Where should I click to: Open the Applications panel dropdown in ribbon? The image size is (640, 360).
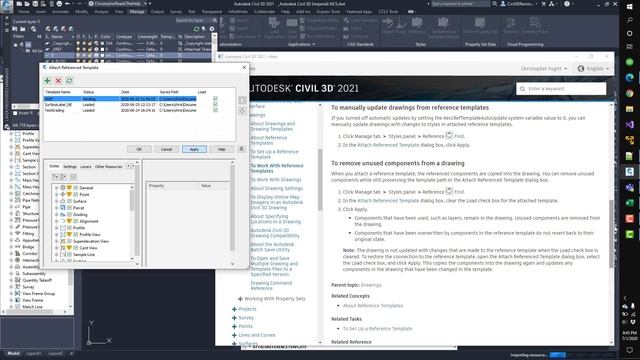(x=302, y=44)
